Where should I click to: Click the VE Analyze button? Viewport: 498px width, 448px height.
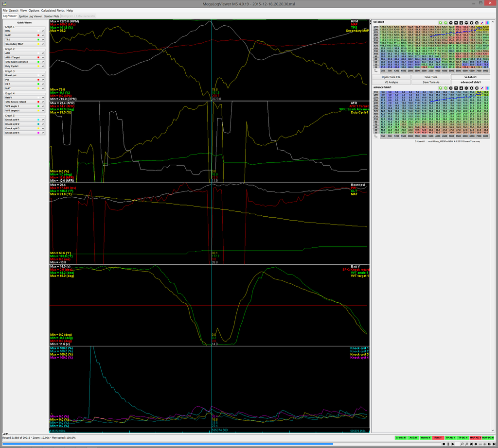coord(391,82)
